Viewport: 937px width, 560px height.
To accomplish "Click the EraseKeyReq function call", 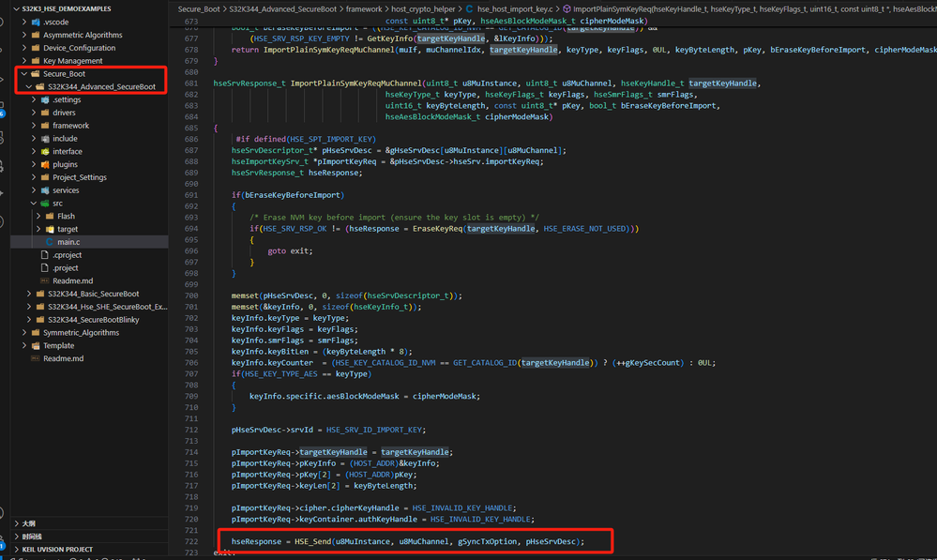I will tap(437, 229).
